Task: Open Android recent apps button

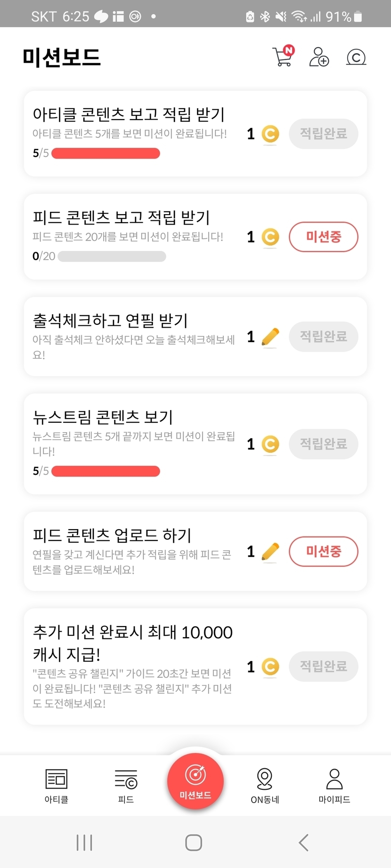Action: (84, 842)
